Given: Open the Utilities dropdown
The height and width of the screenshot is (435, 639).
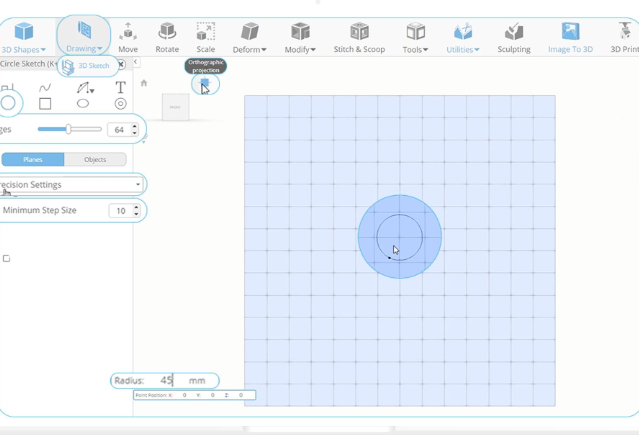Looking at the screenshot, I should [463, 38].
